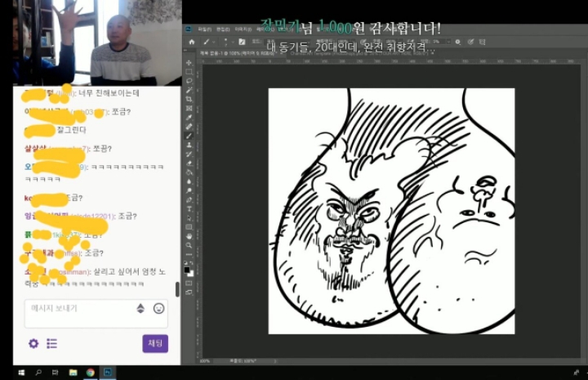The width and height of the screenshot is (588, 380).
Task: Open Windows taskbar search
Action: pyautogui.click(x=38, y=373)
